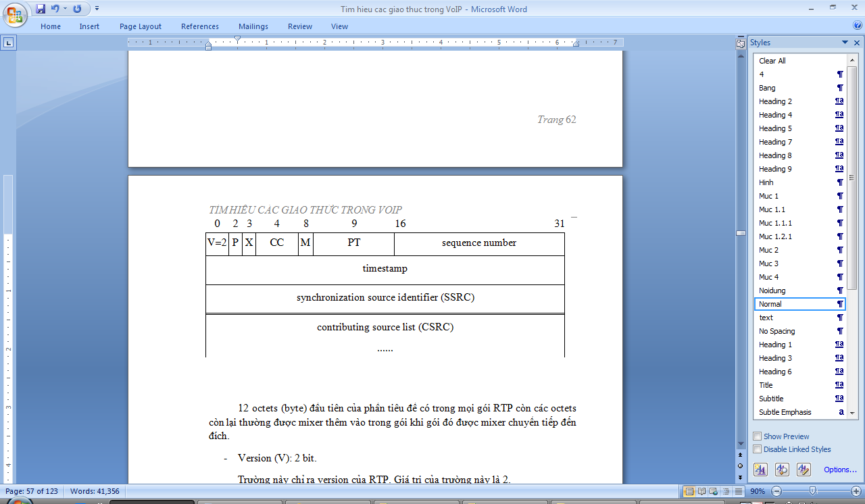Click the Manage Styles icon
Screen dimensions: 865x504
[804, 470]
